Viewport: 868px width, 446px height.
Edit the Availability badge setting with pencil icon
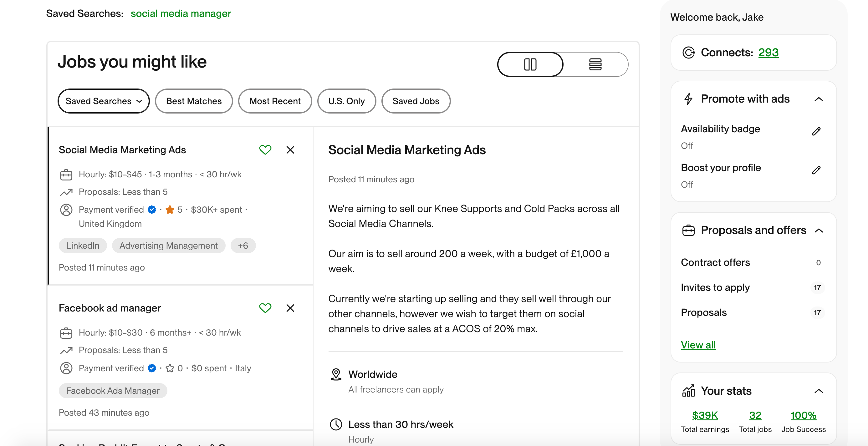(816, 131)
